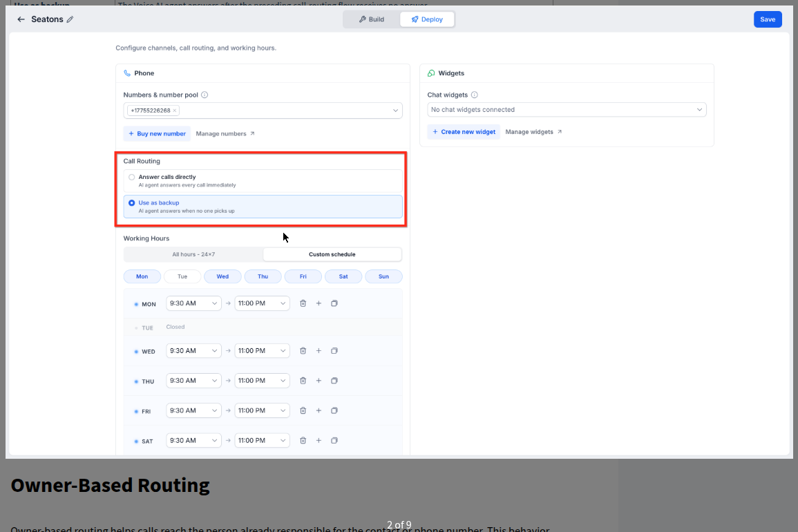Open Chat widgets info tooltip
Viewport: 798px width, 532px height.
click(475, 95)
